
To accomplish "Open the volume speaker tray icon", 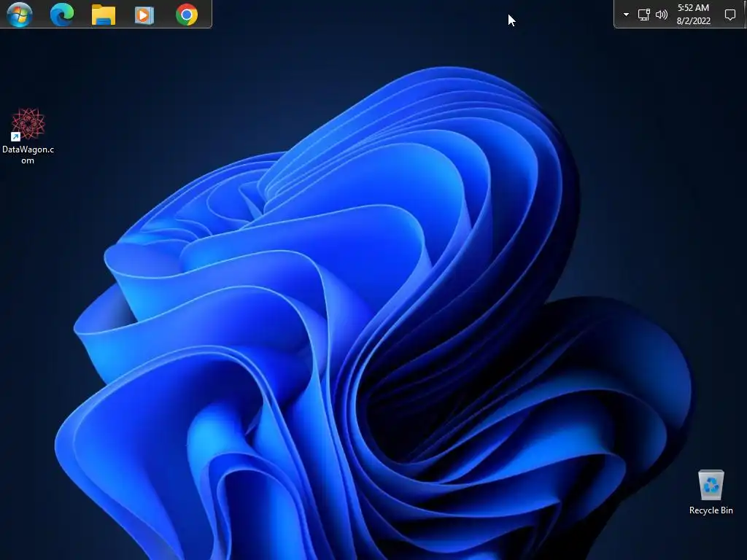I will [661, 15].
